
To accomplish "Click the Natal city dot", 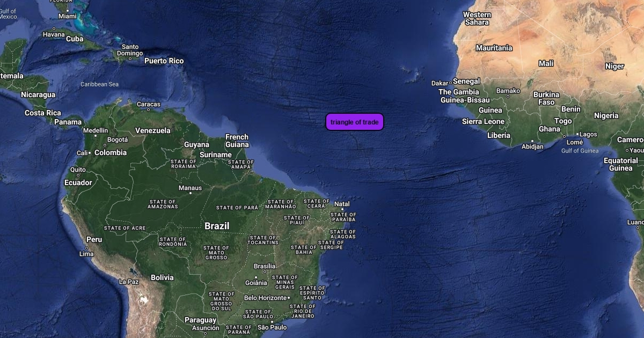I will (x=342, y=209).
